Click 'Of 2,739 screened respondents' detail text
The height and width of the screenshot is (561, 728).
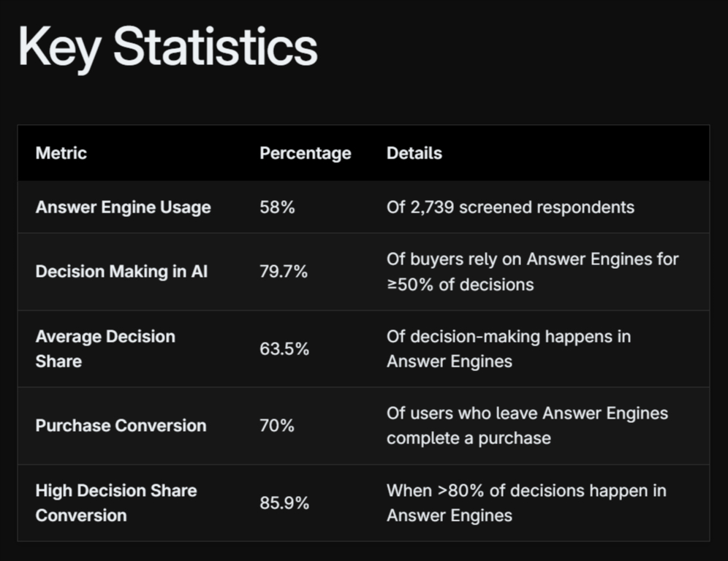pyautogui.click(x=510, y=207)
